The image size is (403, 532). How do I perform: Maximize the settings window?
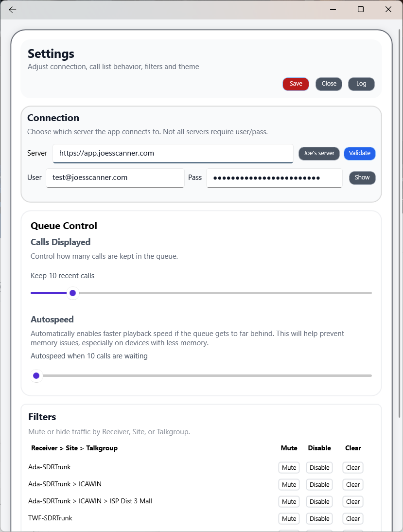(361, 9)
